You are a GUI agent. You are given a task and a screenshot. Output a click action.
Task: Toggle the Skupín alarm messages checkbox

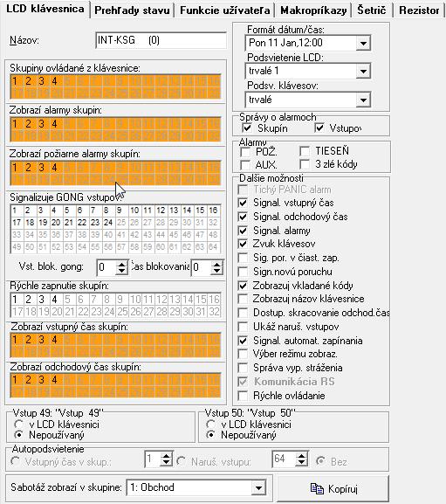pyautogui.click(x=247, y=128)
